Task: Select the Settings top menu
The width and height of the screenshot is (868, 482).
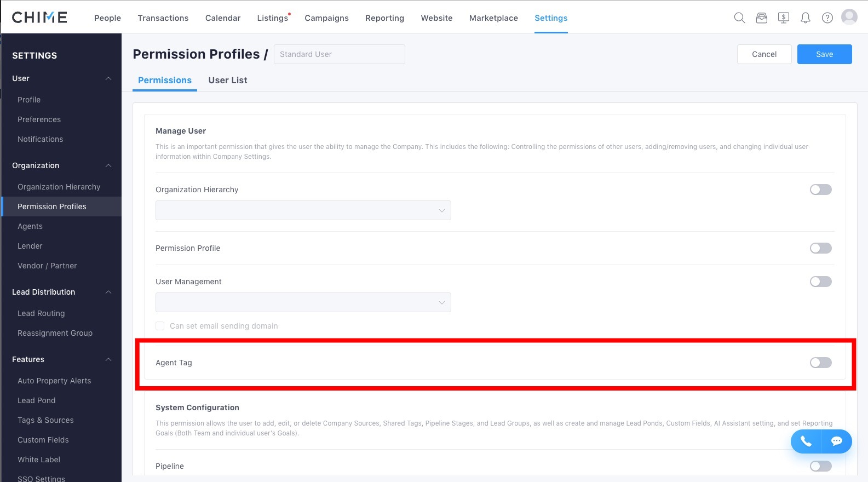Action: [x=551, y=18]
